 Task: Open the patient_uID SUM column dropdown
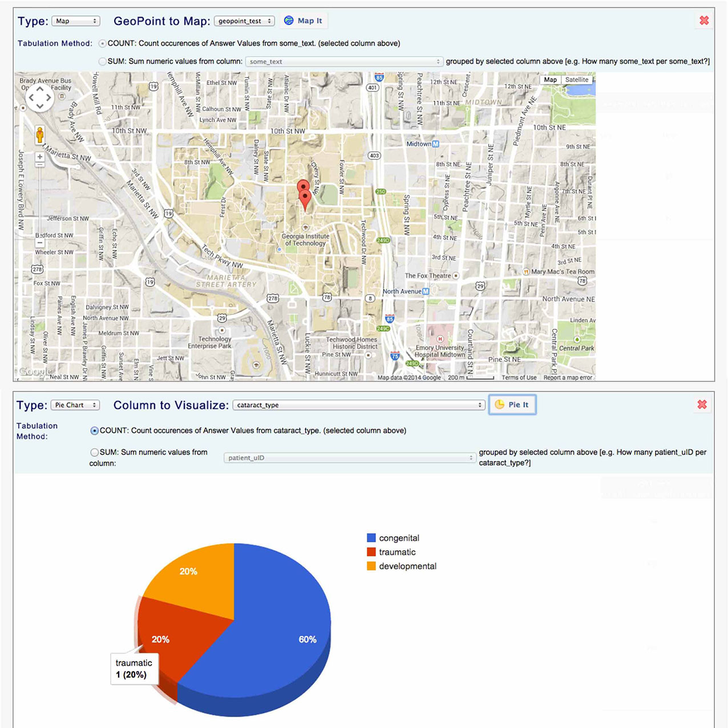[350, 458]
